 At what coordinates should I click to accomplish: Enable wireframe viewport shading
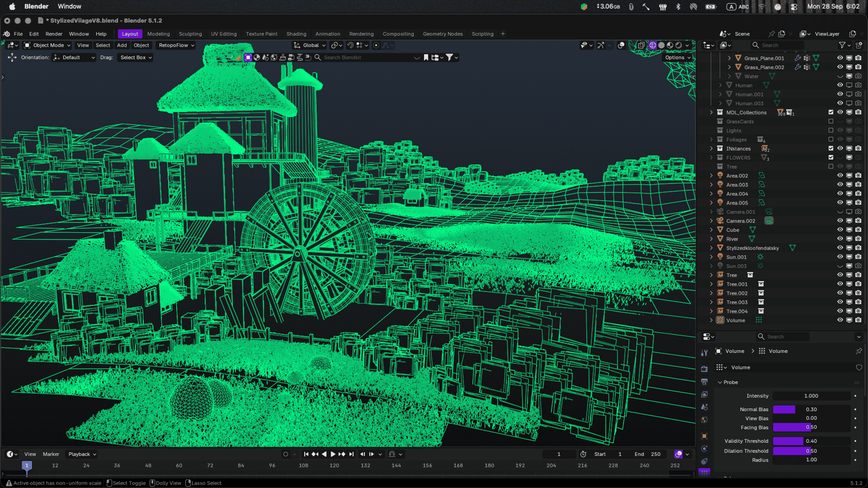tap(653, 45)
